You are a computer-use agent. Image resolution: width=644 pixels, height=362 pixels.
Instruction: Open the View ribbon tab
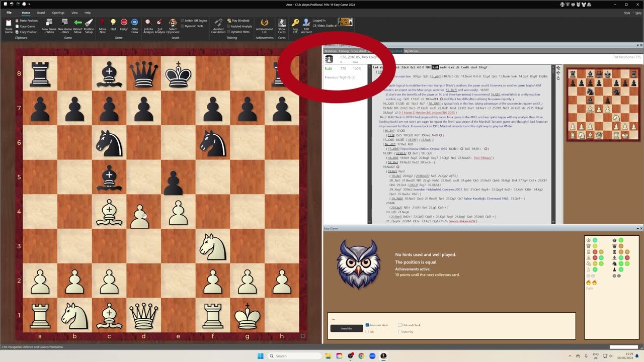(74, 13)
